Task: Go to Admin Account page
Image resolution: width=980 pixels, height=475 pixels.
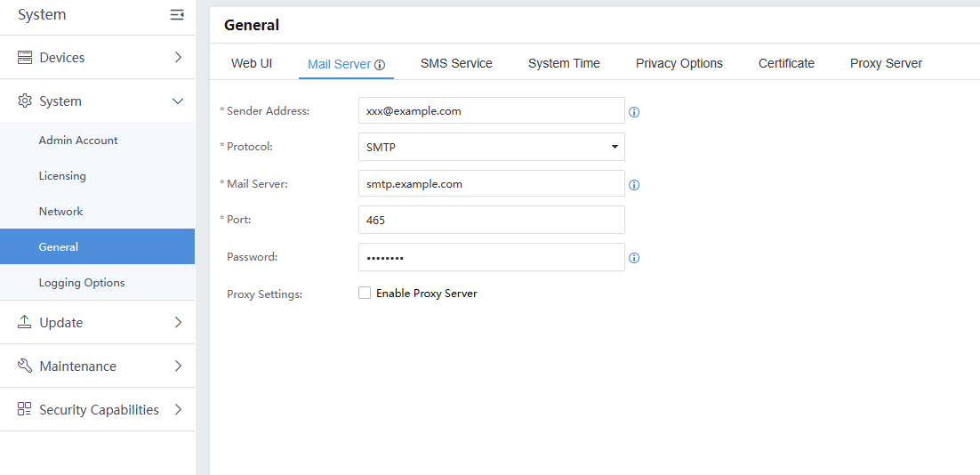Action: pyautogui.click(x=78, y=141)
